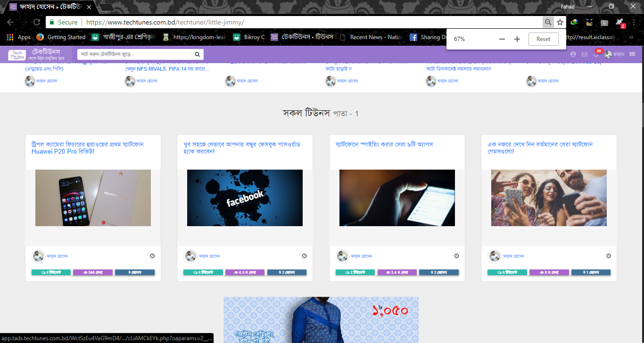Open the Bikroy bookmark
644x343 pixels.
coord(249,37)
